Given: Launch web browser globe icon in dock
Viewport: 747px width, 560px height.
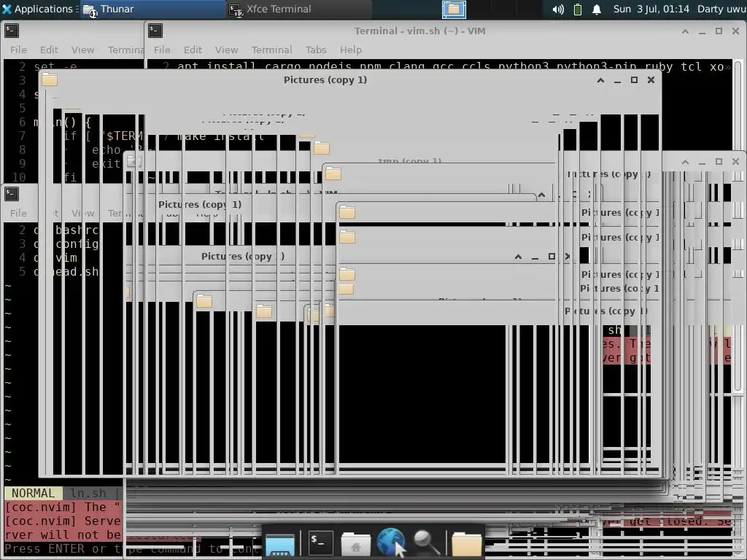Looking at the screenshot, I should 391,542.
